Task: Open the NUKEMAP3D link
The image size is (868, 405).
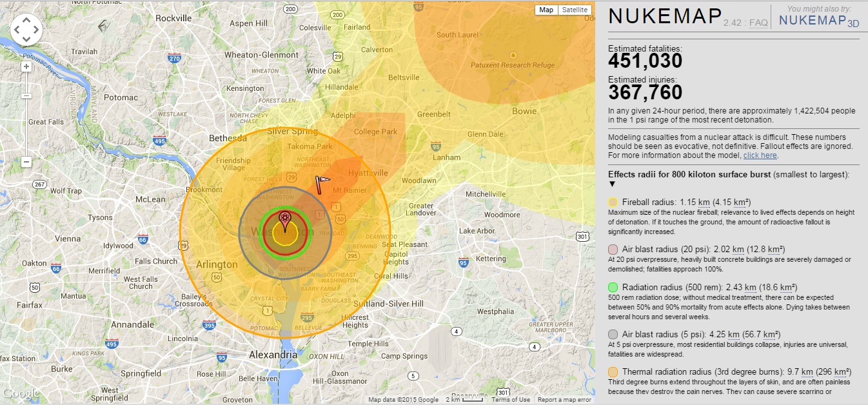Action: pos(819,21)
